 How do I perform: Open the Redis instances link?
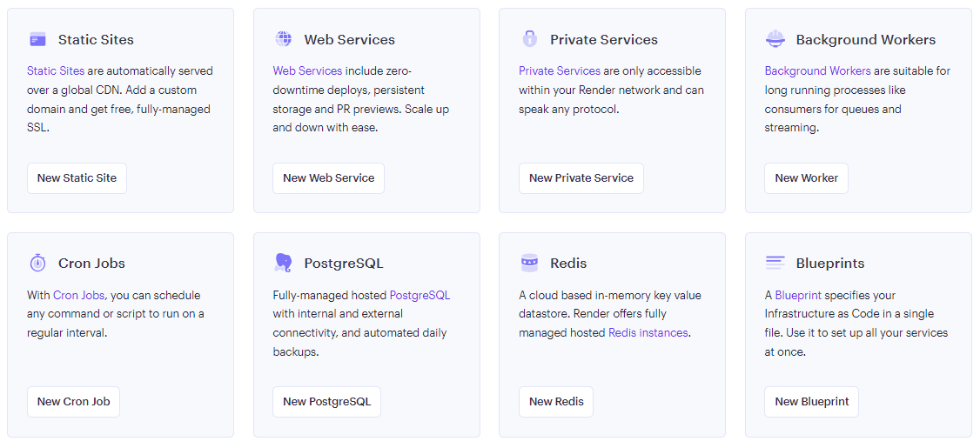[x=648, y=332]
